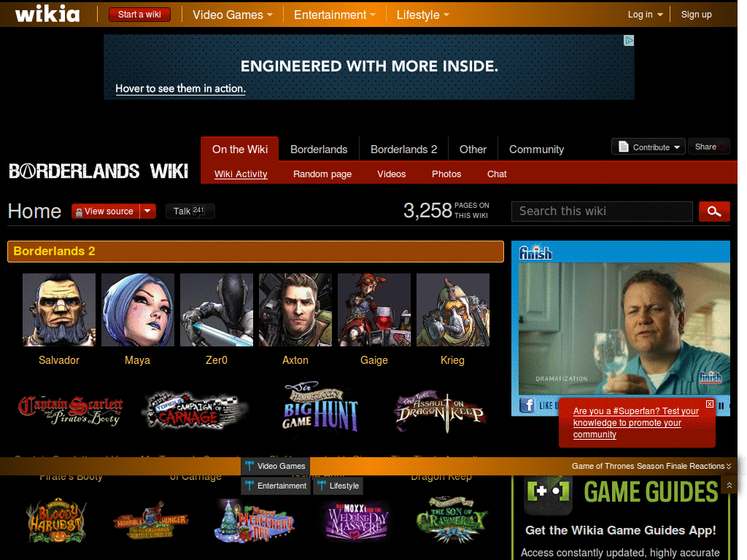Click the scroll-to-top double chevron button
This screenshot has width=747, height=560.
pyautogui.click(x=729, y=485)
